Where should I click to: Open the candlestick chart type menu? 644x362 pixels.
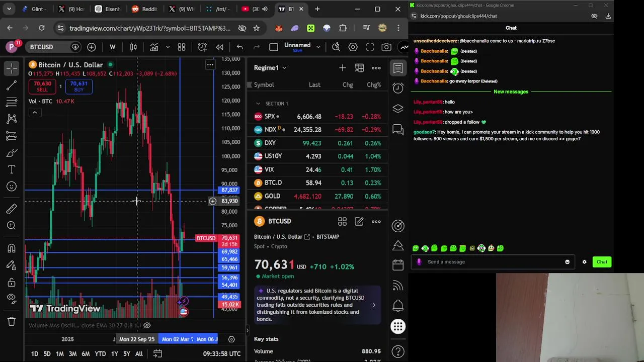[133, 47]
